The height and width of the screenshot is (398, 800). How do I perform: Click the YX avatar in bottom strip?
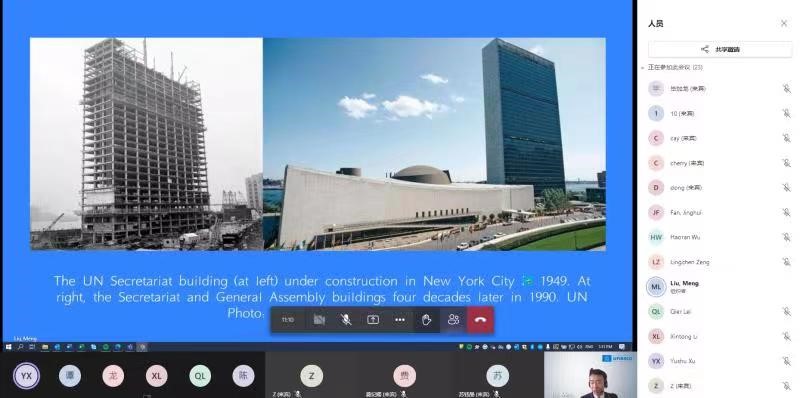[26, 376]
